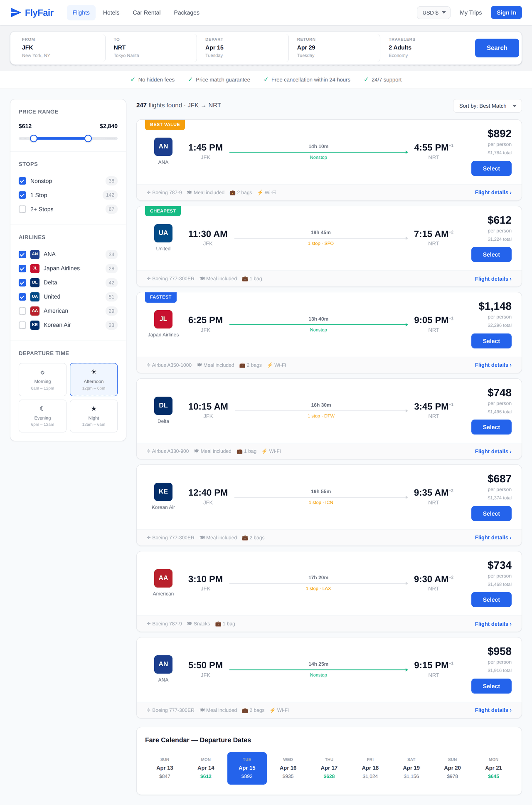Click the small ANA icon in Airlines filter
The height and width of the screenshot is (805, 532).
tap(35, 254)
